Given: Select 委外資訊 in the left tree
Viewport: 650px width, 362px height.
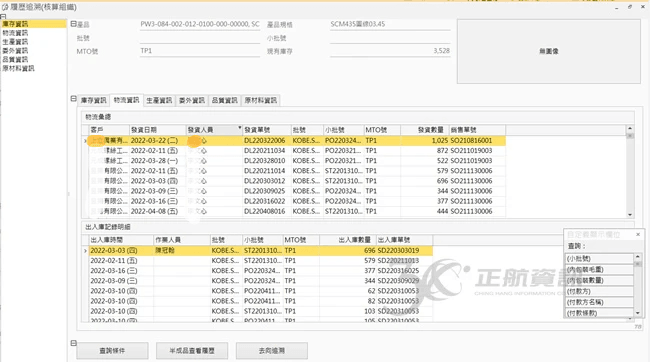Looking at the screenshot, I should click(x=15, y=51).
